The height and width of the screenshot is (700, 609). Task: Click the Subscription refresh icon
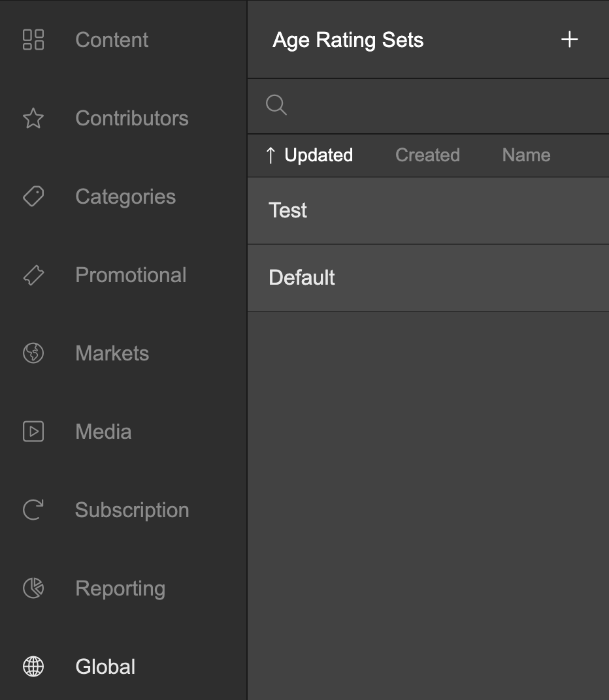coord(33,510)
